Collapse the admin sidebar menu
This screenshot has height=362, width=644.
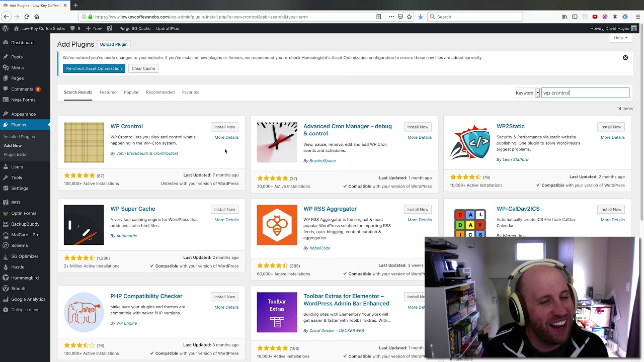(x=25, y=310)
